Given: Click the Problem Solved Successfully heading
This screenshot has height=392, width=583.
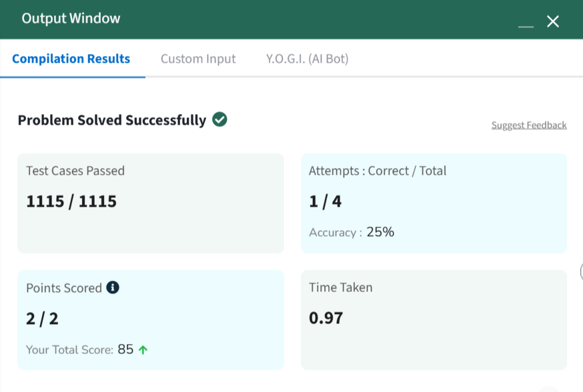Looking at the screenshot, I should [x=112, y=120].
